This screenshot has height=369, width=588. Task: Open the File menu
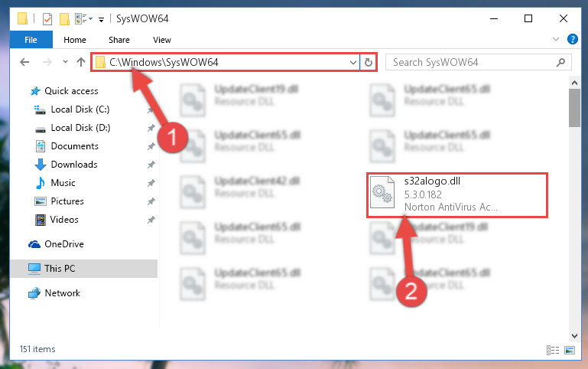point(31,40)
